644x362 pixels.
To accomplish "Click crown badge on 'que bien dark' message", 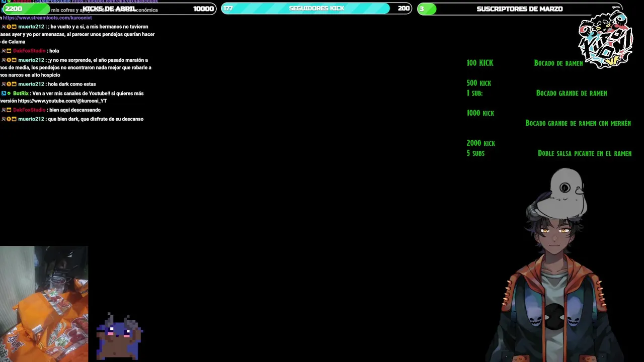I will coord(14,119).
